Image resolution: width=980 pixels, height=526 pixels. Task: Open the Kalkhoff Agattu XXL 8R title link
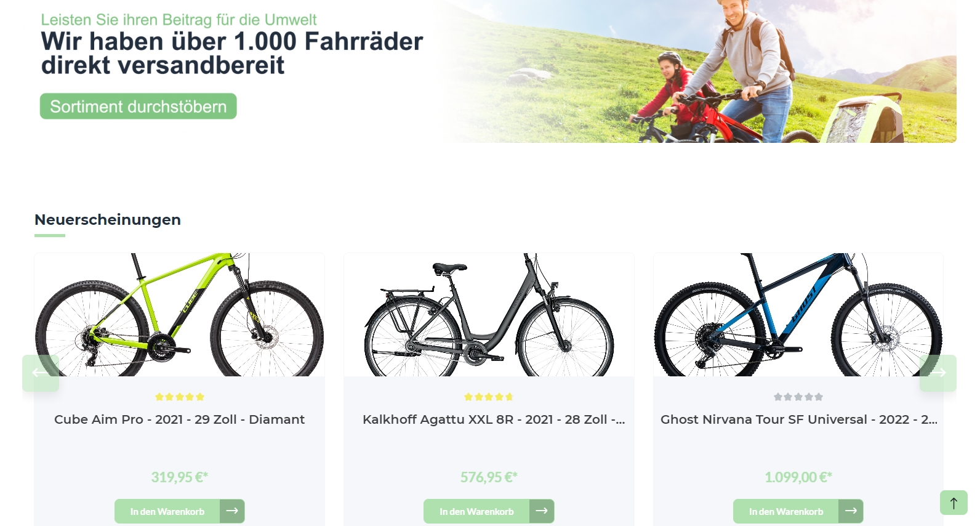click(494, 419)
